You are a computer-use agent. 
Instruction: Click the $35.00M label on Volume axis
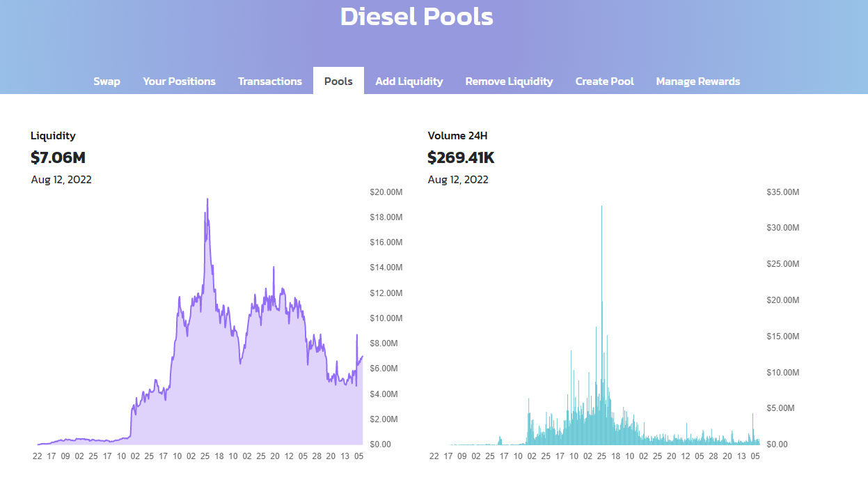(x=782, y=192)
